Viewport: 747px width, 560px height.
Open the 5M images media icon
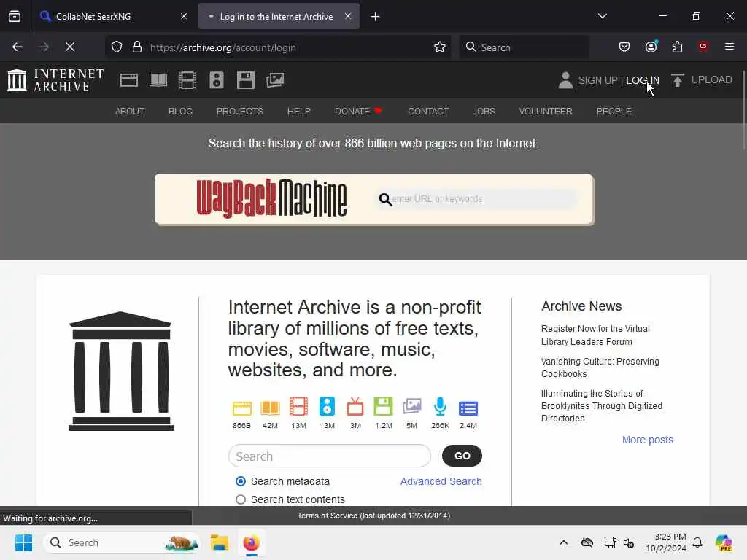tap(411, 407)
